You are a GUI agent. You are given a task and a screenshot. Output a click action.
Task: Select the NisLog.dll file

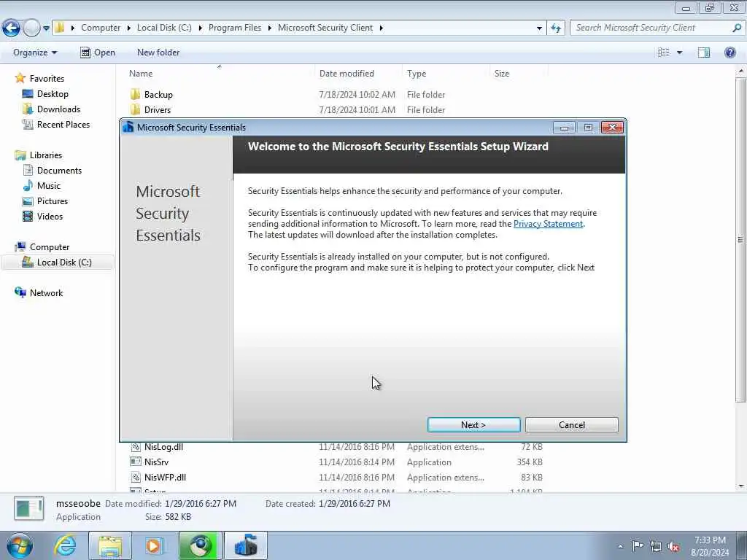163,447
